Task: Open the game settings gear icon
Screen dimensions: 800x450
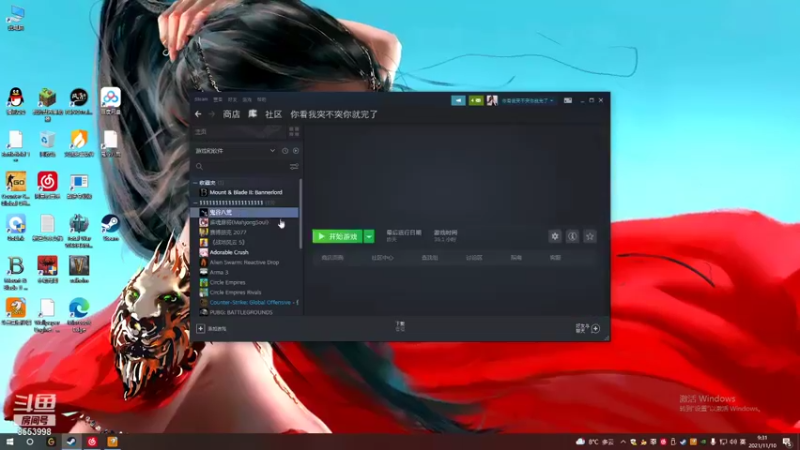Action: pos(555,236)
